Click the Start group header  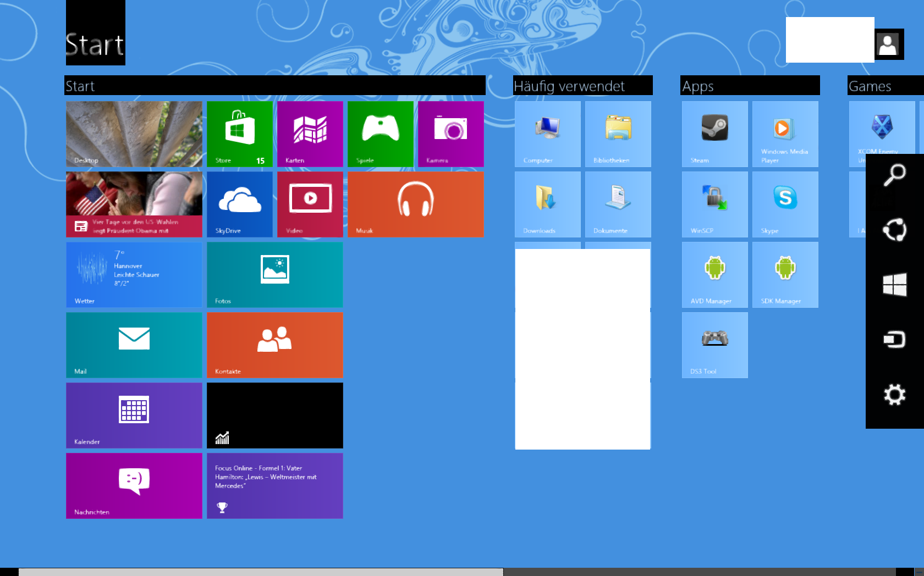[80, 86]
